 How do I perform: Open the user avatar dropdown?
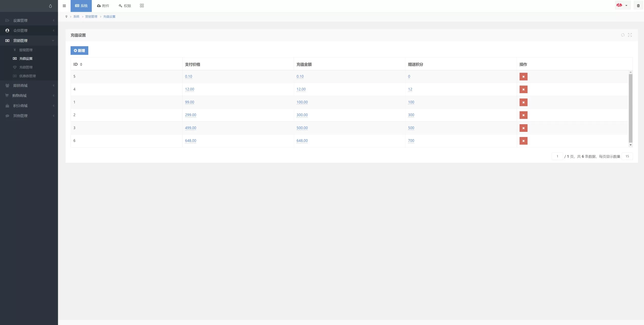[622, 6]
